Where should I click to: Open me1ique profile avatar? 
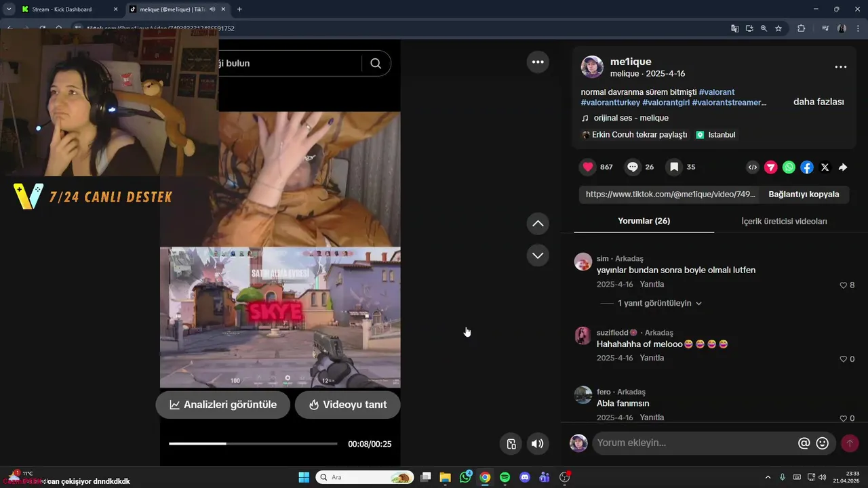[x=592, y=67]
